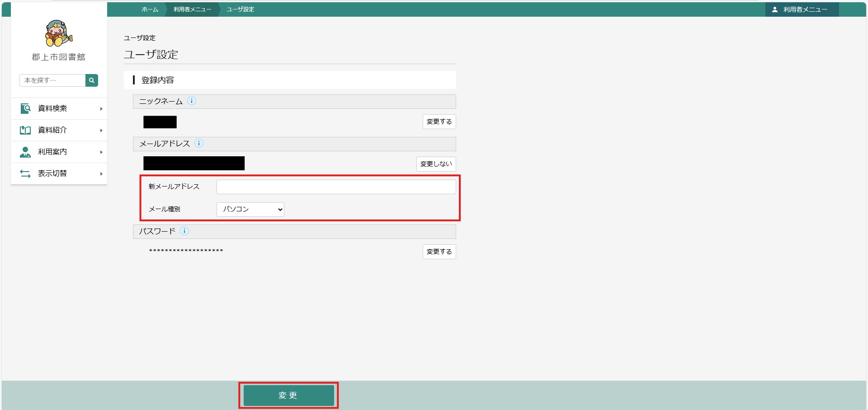
Task: Click the library mascot logo
Action: point(59,33)
